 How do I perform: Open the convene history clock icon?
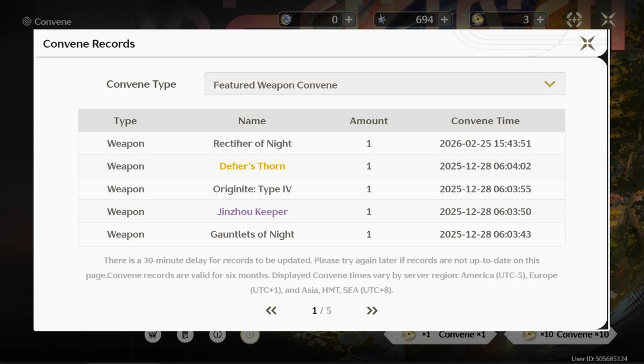tap(250, 335)
